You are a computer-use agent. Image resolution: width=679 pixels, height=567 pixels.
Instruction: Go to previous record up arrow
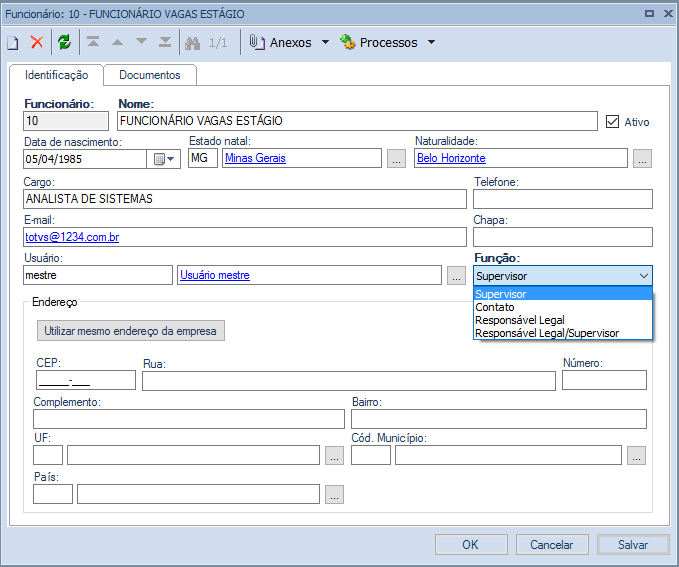pyautogui.click(x=117, y=42)
